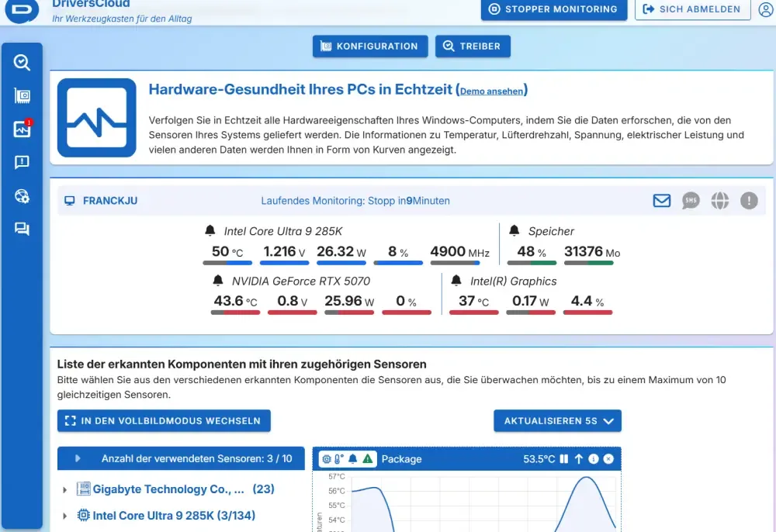776x532 pixels.
Task: Open the TREIBER page
Action: click(x=473, y=47)
